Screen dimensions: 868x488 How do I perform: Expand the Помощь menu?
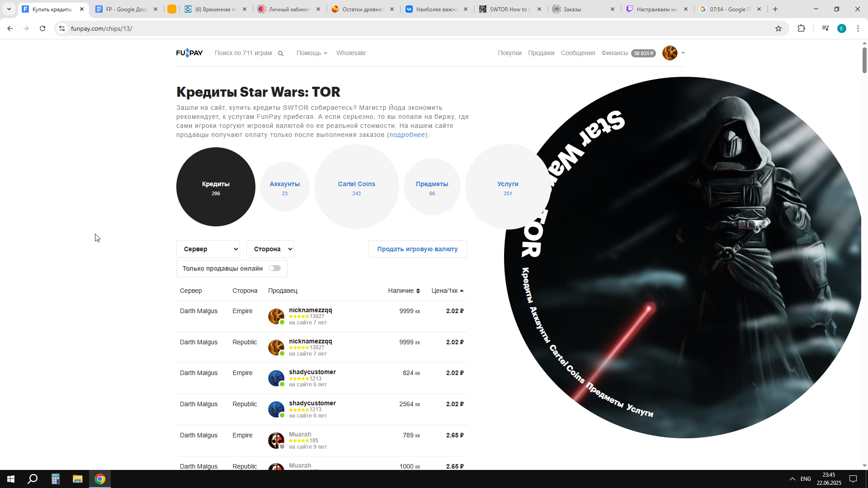(311, 53)
